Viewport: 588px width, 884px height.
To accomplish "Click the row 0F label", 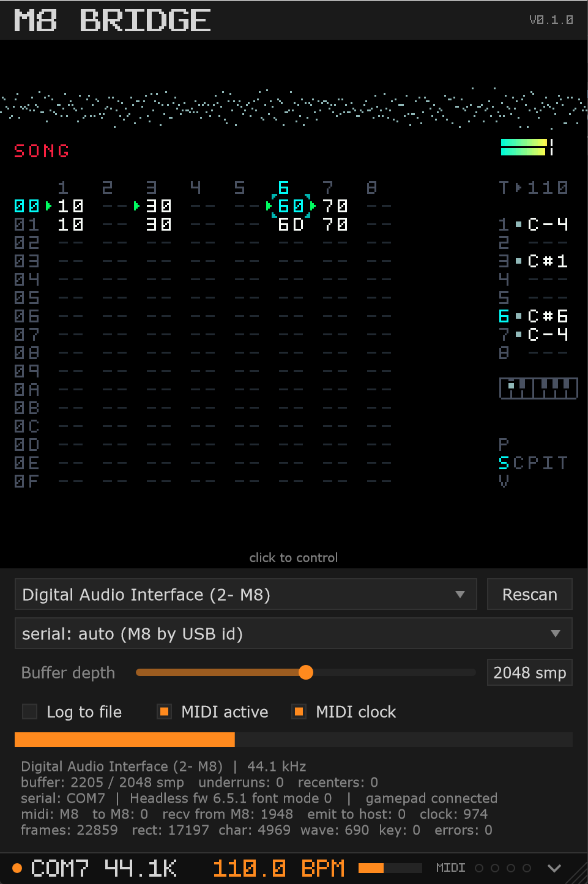I will [x=26, y=481].
